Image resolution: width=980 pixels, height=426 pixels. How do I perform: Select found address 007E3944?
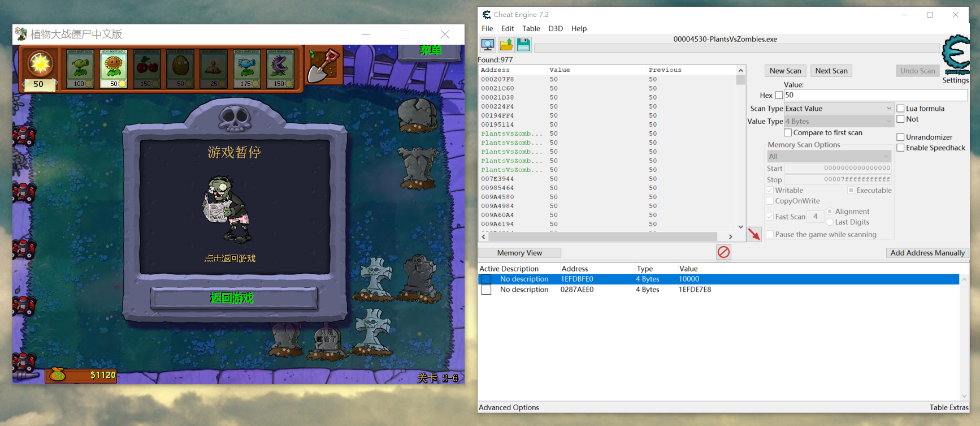tap(497, 179)
